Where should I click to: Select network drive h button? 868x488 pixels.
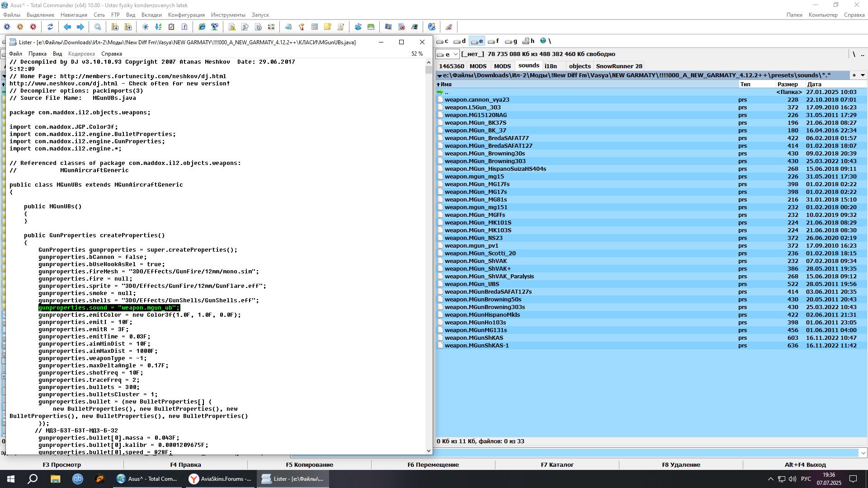528,41
